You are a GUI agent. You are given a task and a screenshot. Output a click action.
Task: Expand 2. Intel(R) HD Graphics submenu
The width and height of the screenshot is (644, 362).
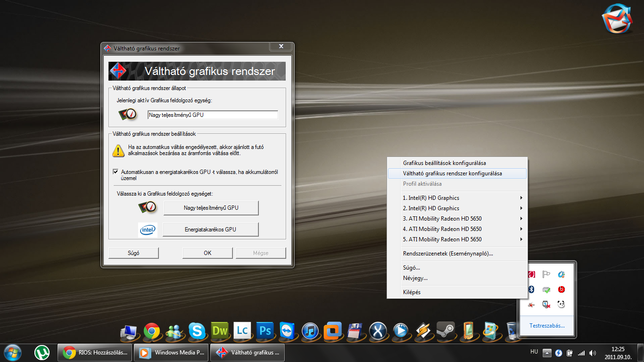[457, 208]
